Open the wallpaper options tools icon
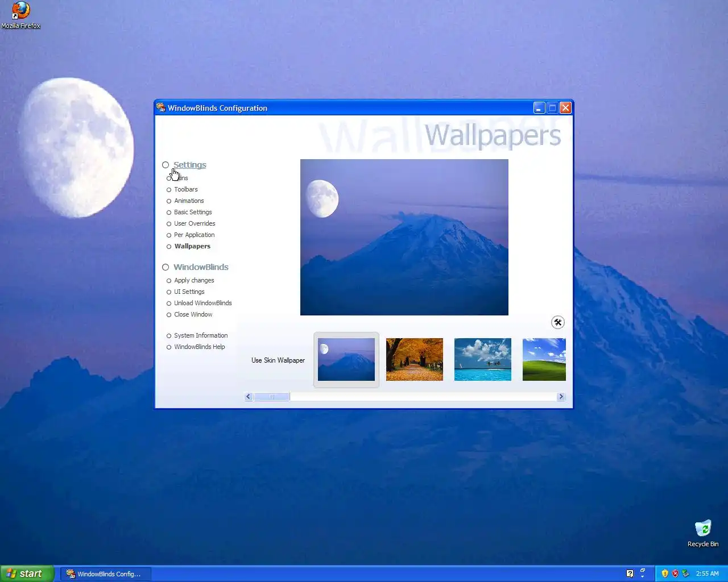 coord(558,322)
